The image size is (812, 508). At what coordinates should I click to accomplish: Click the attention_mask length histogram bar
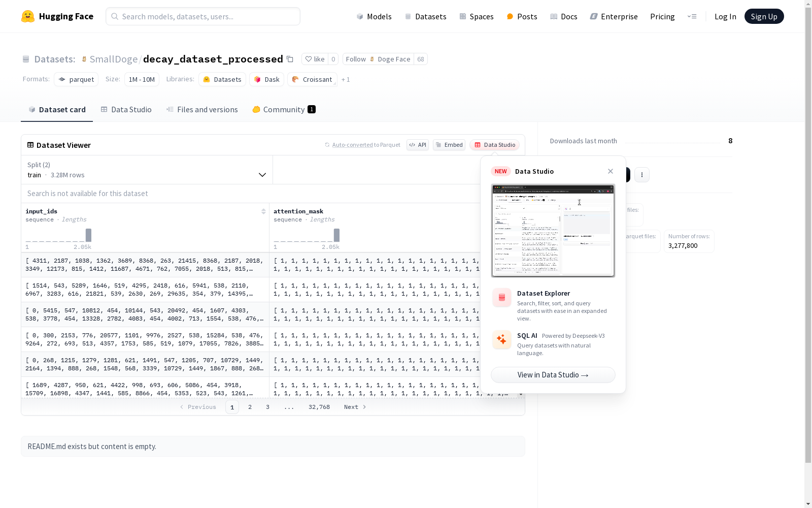click(336, 235)
